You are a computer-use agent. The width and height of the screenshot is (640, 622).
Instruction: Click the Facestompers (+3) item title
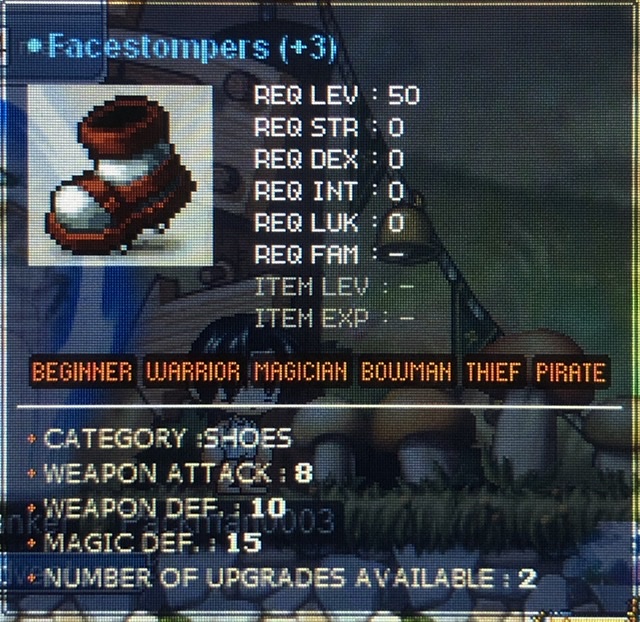tap(192, 49)
